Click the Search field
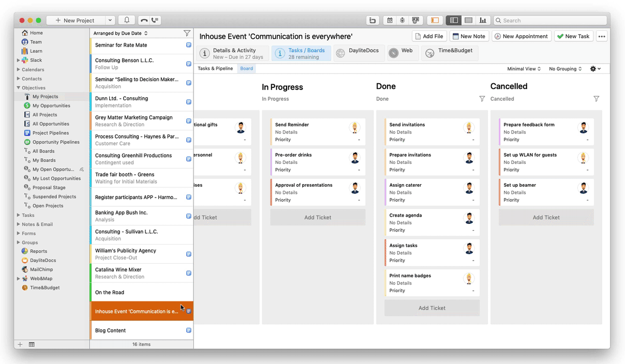This screenshot has width=625, height=364. pos(549,20)
